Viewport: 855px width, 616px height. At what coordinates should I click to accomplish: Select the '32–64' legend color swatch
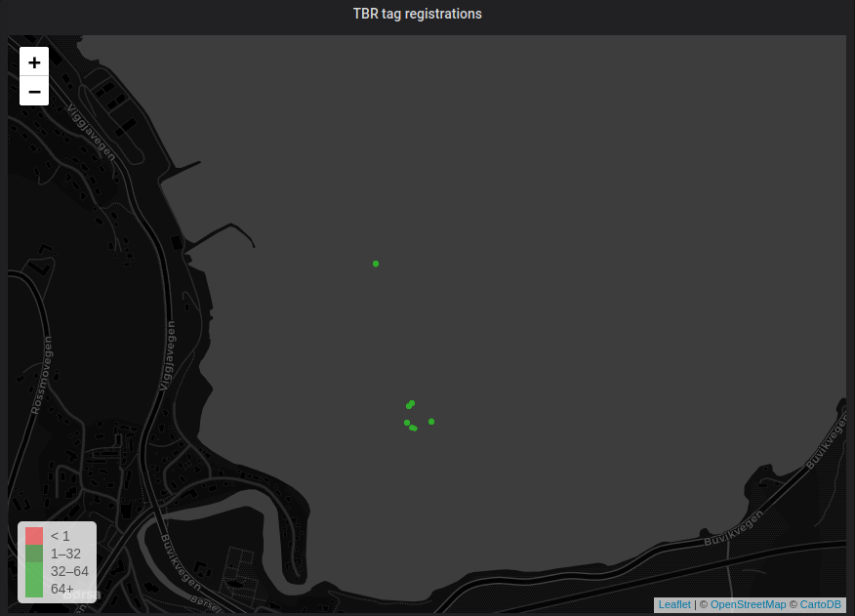pos(34,571)
